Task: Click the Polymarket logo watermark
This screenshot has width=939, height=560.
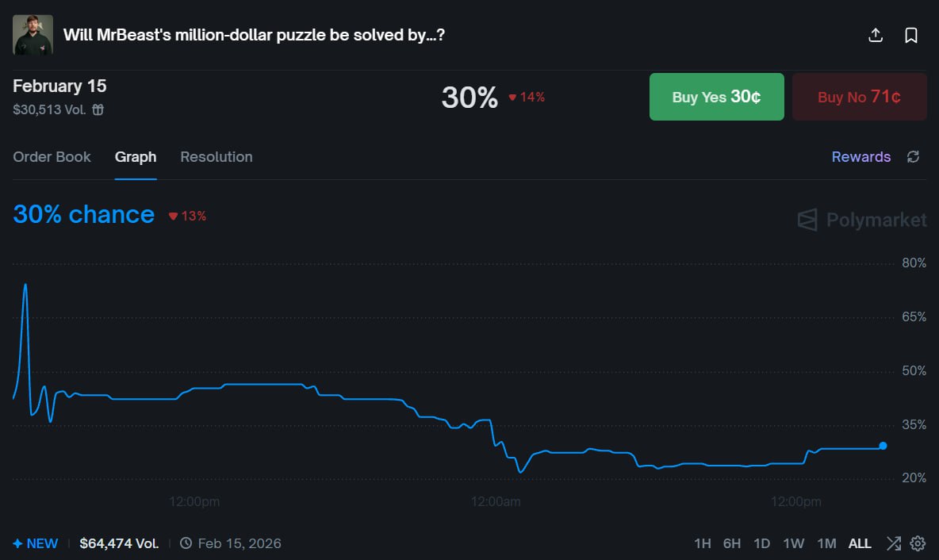Action: (x=862, y=220)
